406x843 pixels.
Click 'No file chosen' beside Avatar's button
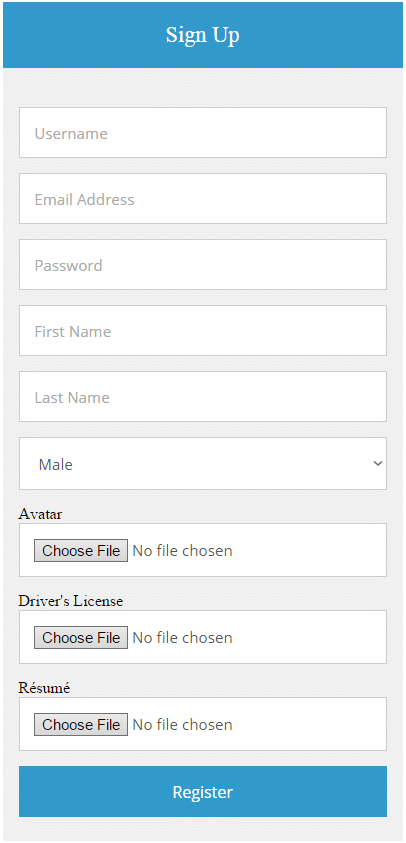[x=182, y=551]
